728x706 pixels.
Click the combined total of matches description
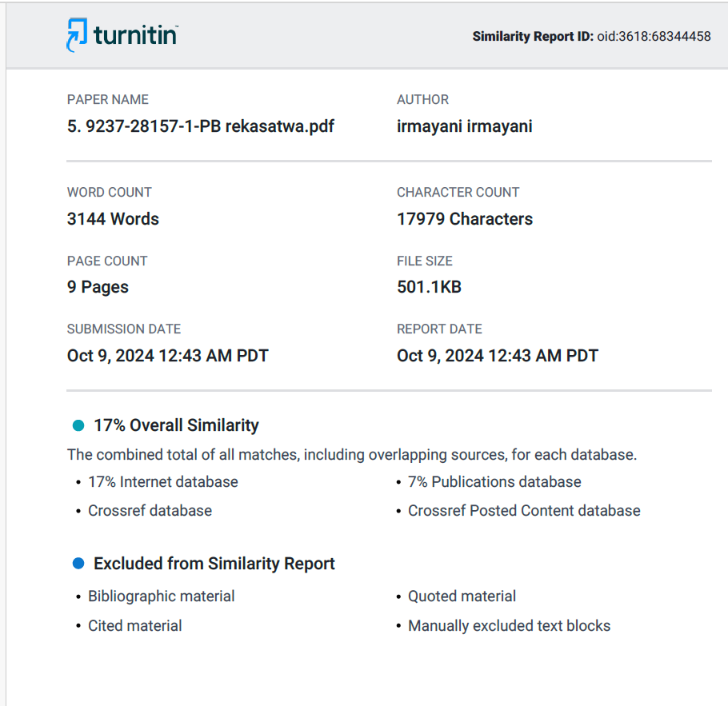point(352,454)
